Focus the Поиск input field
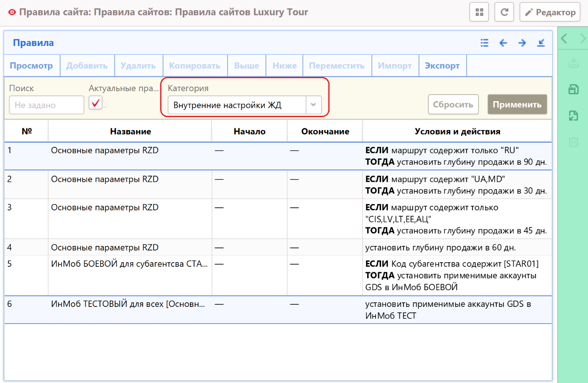588x383 pixels. click(46, 105)
